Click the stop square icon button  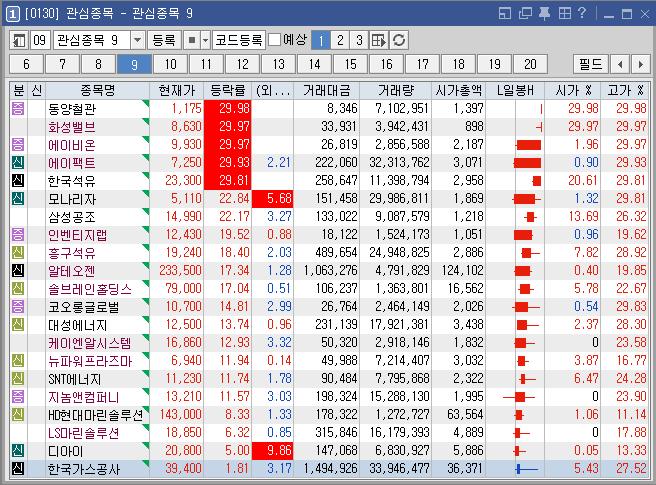tap(192, 41)
